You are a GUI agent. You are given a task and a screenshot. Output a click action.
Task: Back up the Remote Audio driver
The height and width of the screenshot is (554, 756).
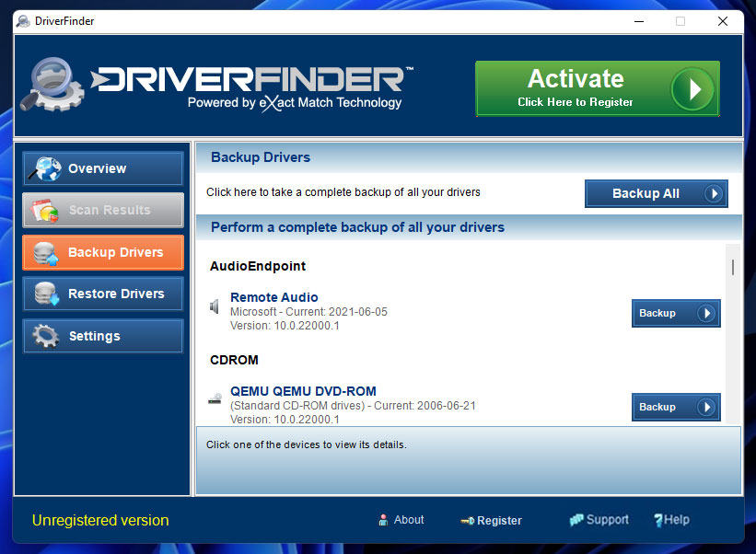[676, 313]
